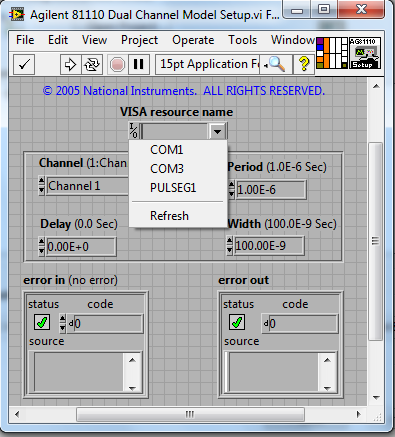Click the search magnifier icon
Screen dimensions: 395x437
[277, 64]
